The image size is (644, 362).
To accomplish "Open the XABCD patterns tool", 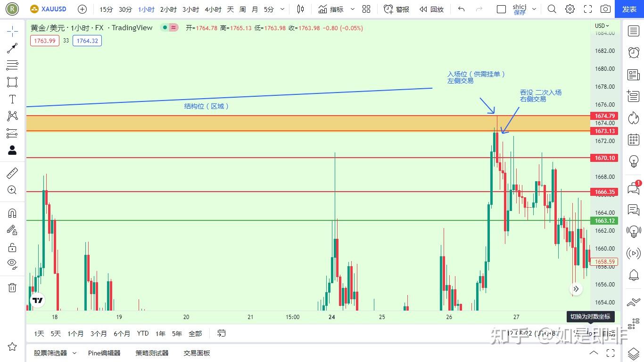I will (x=12, y=116).
